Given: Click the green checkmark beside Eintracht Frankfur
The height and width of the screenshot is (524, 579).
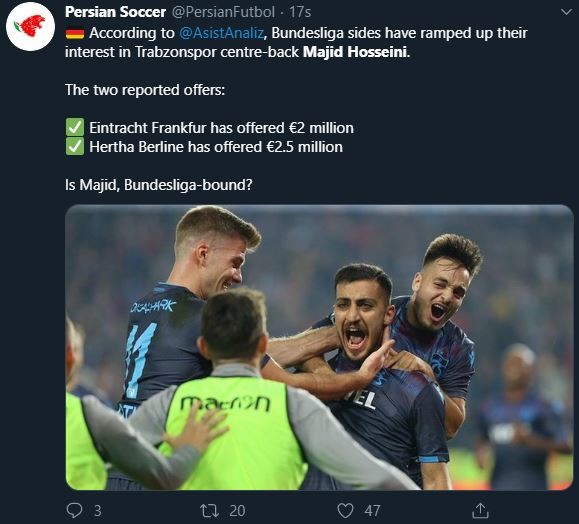Looking at the screenshot, I should pyautogui.click(x=75, y=127).
